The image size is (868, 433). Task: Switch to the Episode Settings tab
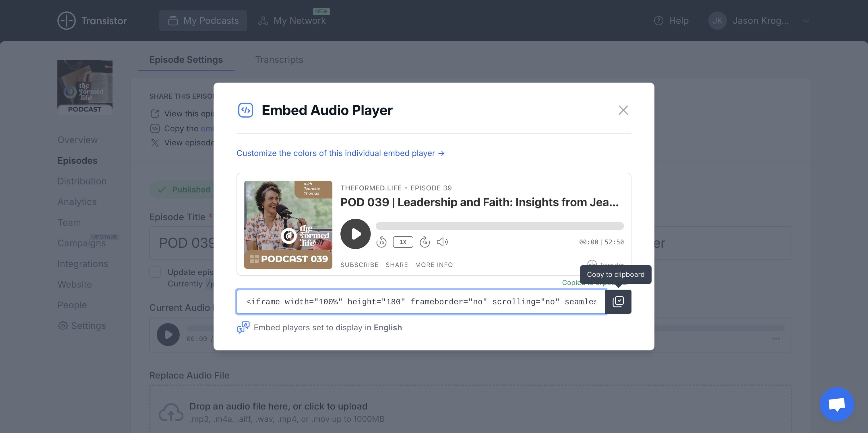point(186,60)
